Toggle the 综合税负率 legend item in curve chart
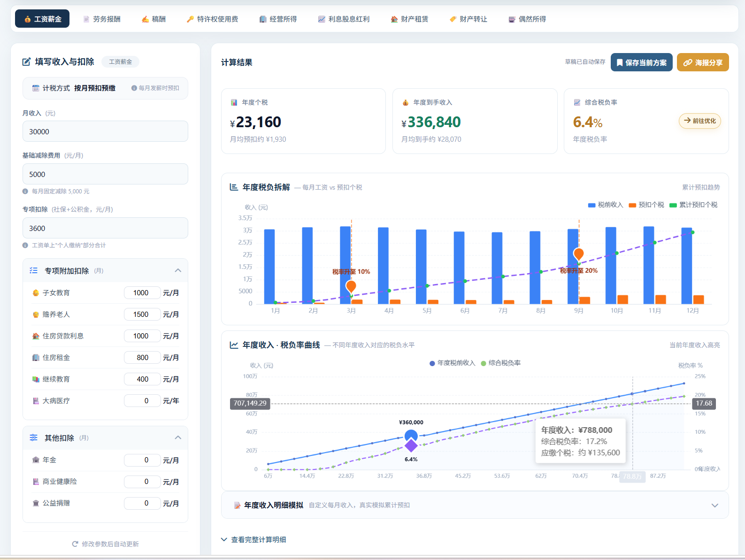 [501, 363]
